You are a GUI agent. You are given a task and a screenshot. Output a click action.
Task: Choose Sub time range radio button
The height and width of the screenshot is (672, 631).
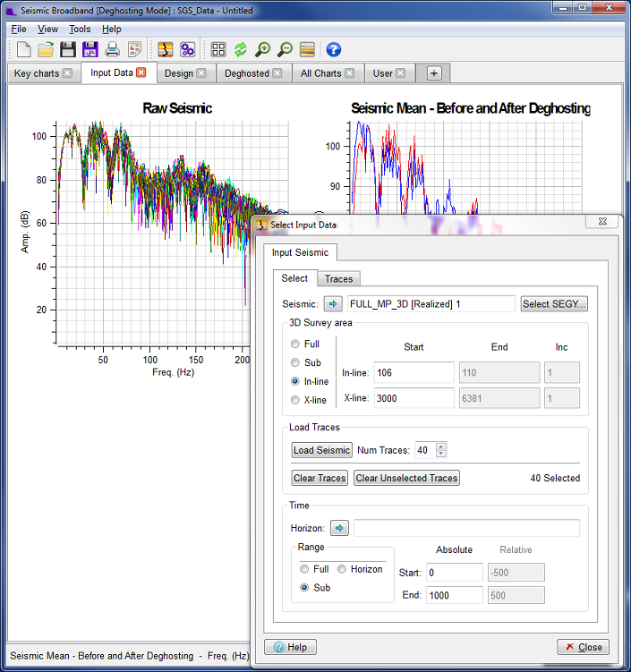point(304,587)
